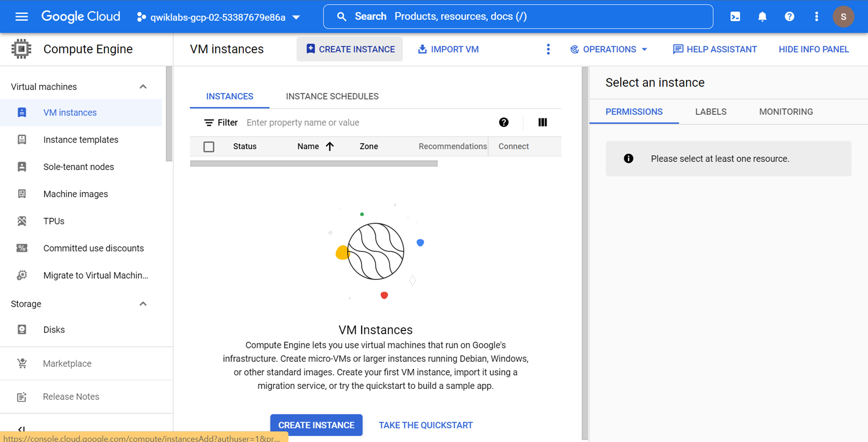The width and height of the screenshot is (868, 442).
Task: Open Help Assistant
Action: click(715, 49)
